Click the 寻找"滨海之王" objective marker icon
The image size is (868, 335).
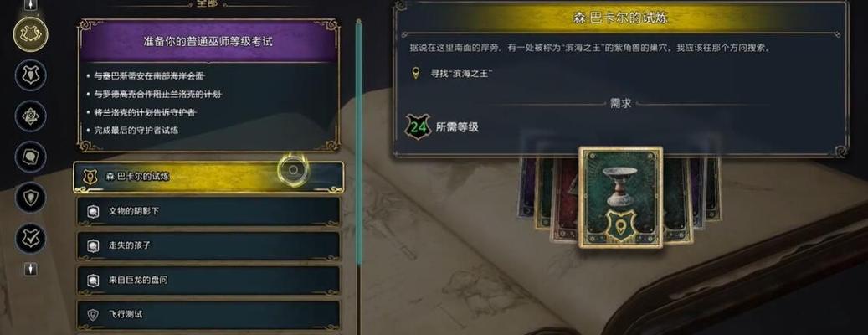click(416, 73)
